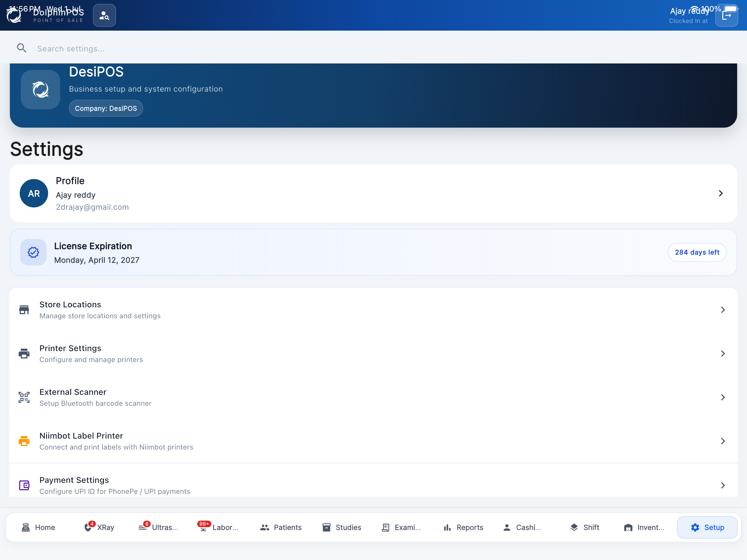Click the search magnifier icon
This screenshot has width=747, height=560.
(x=22, y=48)
